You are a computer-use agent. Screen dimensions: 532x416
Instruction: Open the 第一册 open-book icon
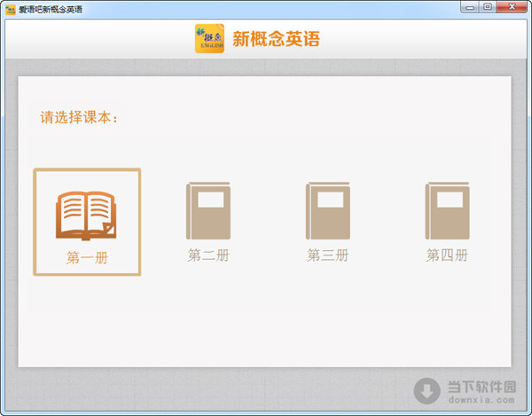pyautogui.click(x=86, y=216)
